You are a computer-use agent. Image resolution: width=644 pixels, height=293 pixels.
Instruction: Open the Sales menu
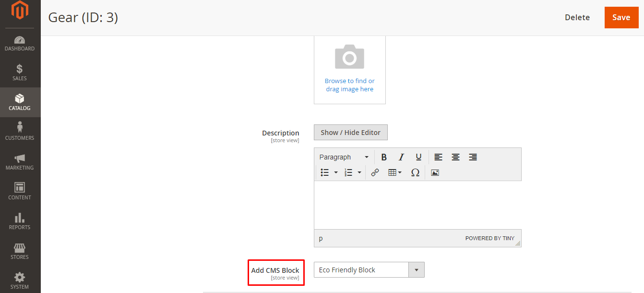point(20,73)
